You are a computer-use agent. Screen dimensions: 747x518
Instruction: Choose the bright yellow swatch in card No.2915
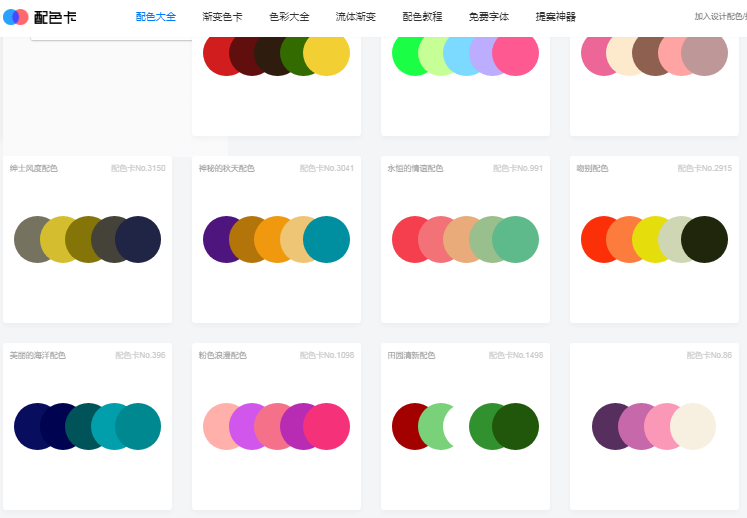655,239
